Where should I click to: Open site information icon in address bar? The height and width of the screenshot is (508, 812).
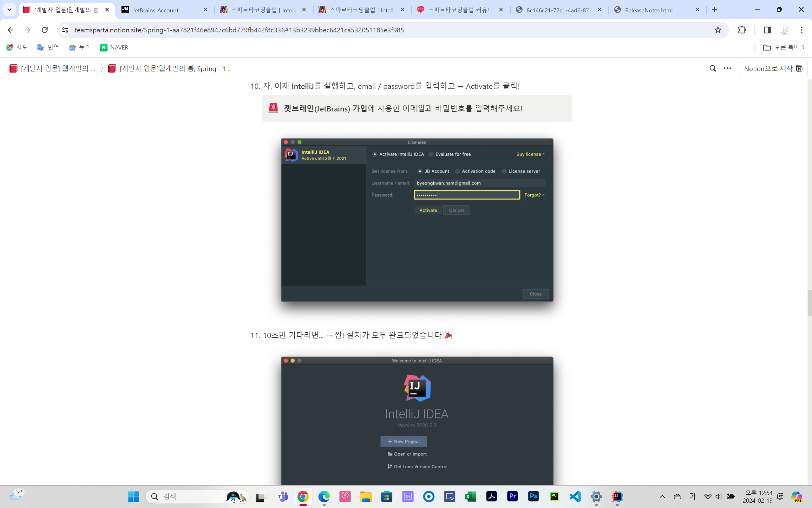pos(65,30)
